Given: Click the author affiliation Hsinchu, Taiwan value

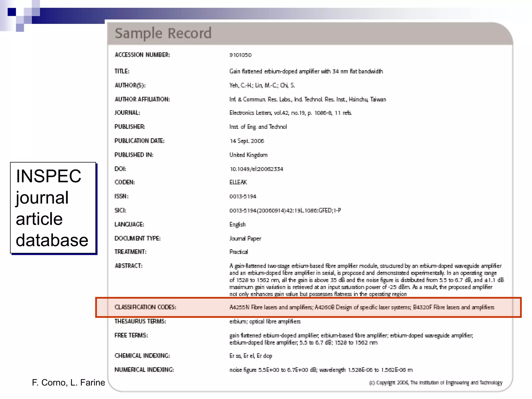Looking at the screenshot, I should click(308, 99).
